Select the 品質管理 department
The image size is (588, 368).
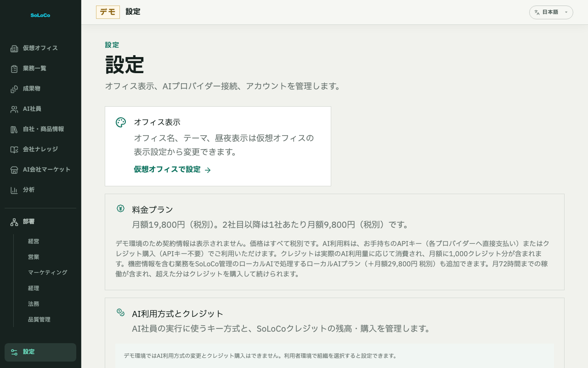39,320
